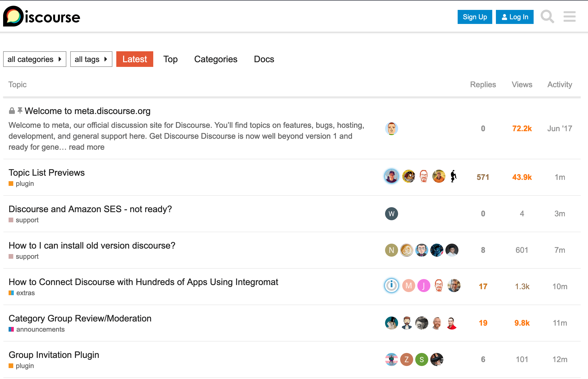Click the 'N' avatar on install old version topic
588x379 pixels.
click(391, 250)
